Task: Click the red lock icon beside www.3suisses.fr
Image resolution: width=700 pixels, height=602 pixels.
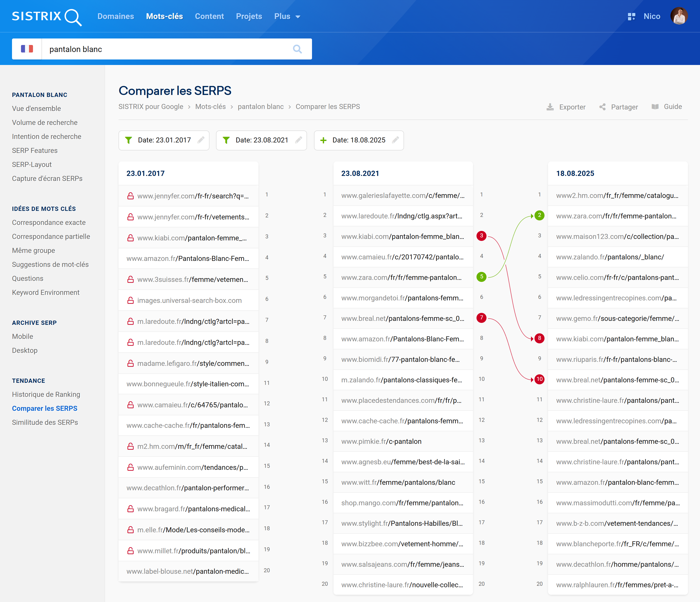Action: 130,280
